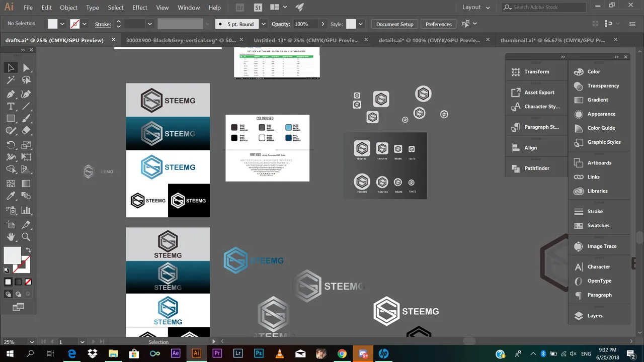The width and height of the screenshot is (644, 362).
Task: Apply solid Color fill mode
Action: point(8,282)
